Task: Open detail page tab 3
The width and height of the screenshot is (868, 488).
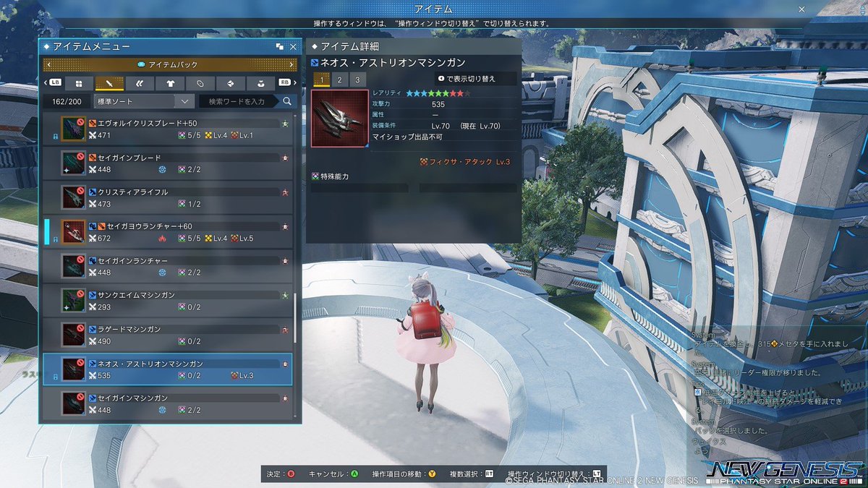Action: (x=358, y=79)
